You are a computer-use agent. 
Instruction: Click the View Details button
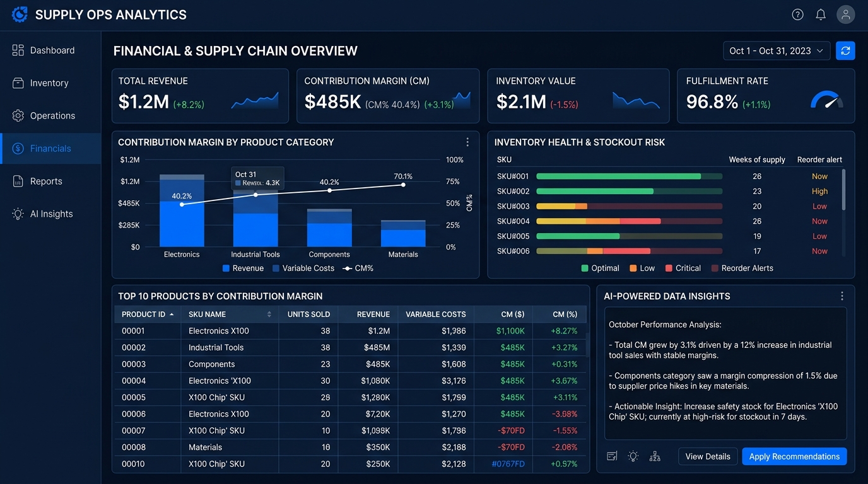pos(708,456)
